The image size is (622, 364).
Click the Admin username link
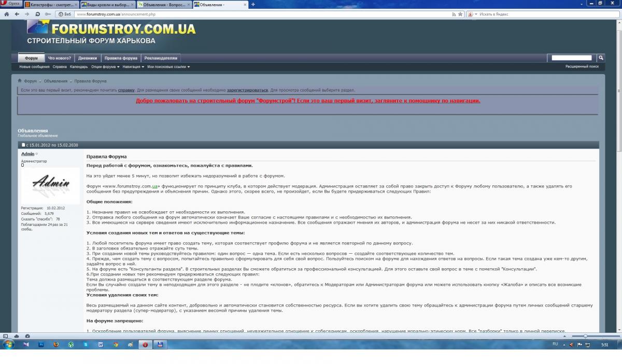tap(27, 154)
